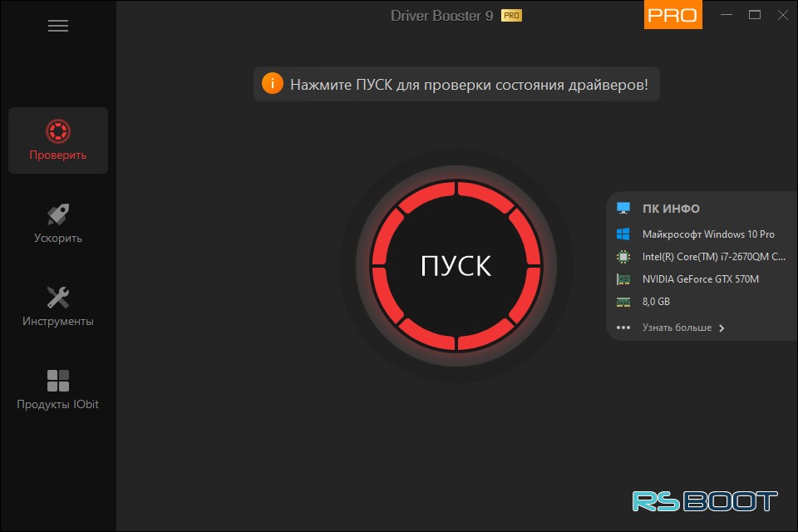Click the orange PRO banner
This screenshot has width=798, height=532.
(x=672, y=14)
